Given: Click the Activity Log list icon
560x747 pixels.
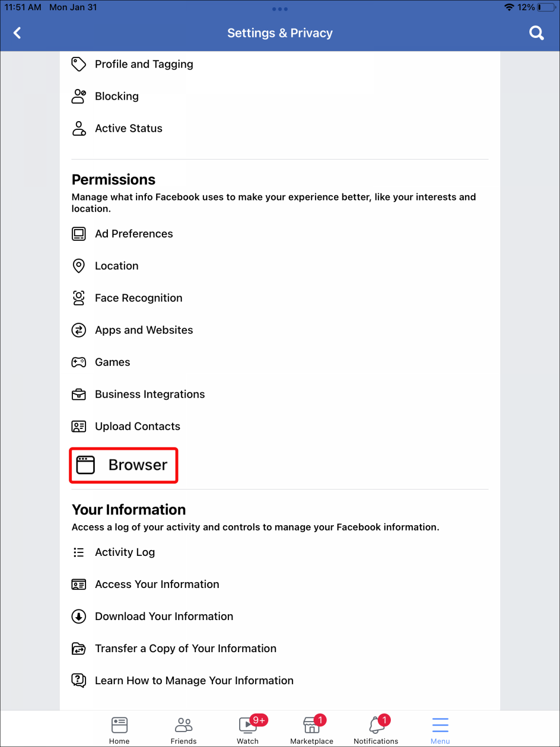Looking at the screenshot, I should (x=79, y=552).
